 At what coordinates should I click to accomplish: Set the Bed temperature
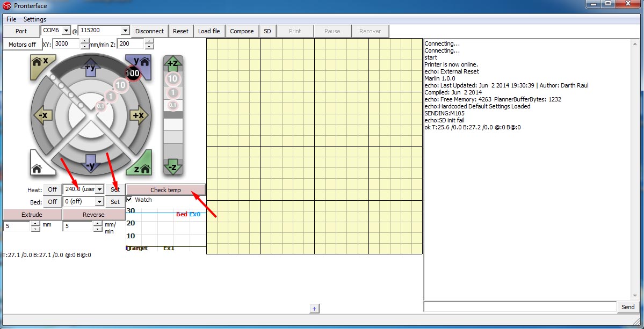(115, 202)
